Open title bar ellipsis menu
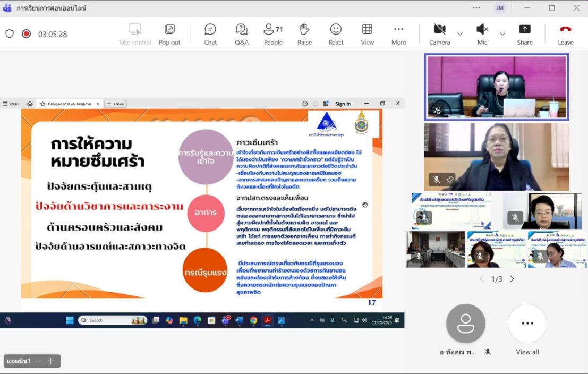Image resolution: width=588 pixels, height=374 pixels. click(x=476, y=8)
